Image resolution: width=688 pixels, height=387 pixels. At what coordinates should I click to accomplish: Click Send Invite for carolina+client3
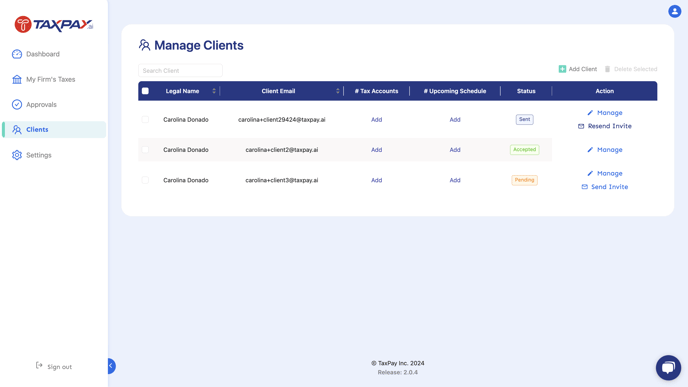pos(605,186)
